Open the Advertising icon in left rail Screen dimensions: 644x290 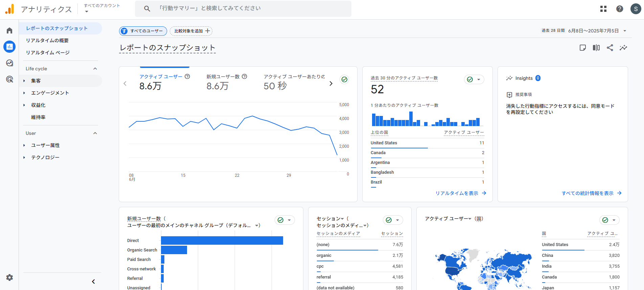(x=9, y=79)
